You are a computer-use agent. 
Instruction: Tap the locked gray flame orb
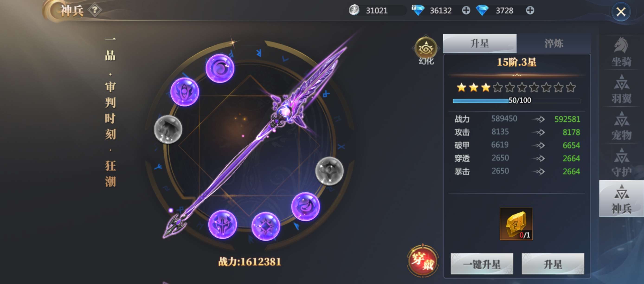coord(168,129)
